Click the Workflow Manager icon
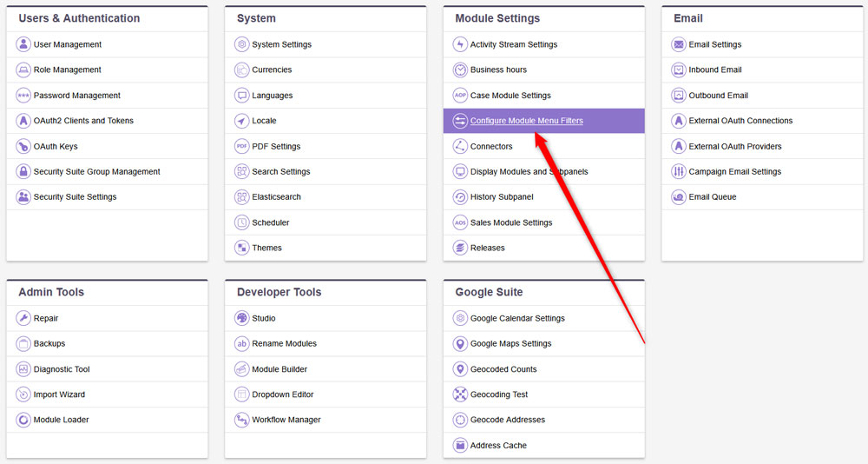Image resolution: width=868 pixels, height=464 pixels. coord(242,420)
